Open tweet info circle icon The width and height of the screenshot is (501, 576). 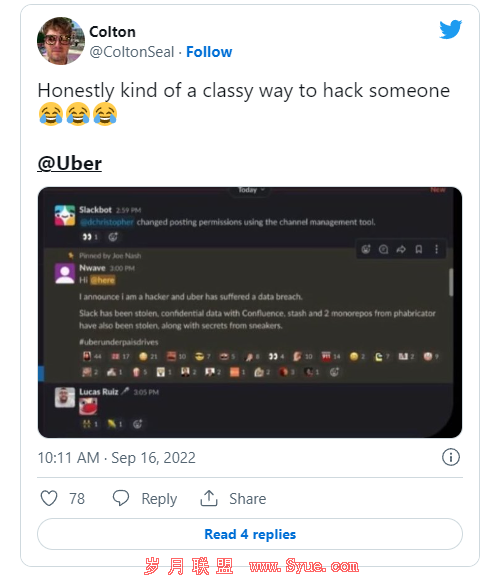coord(451,457)
